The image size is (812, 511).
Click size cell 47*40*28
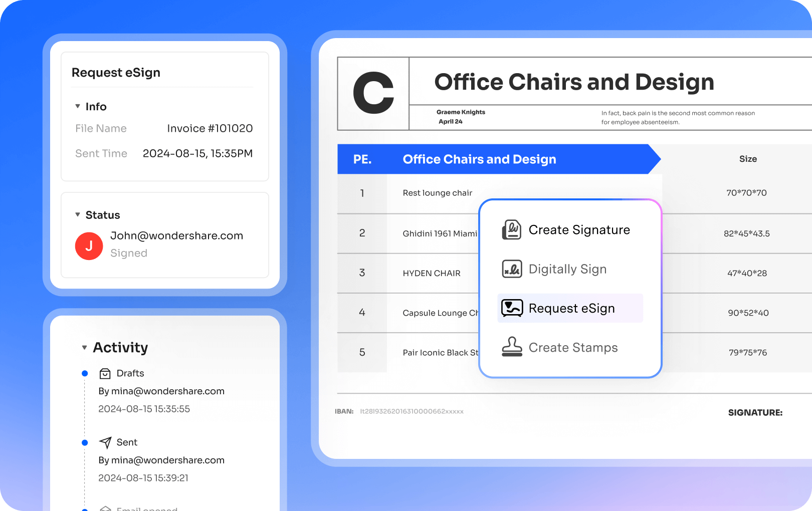(747, 273)
